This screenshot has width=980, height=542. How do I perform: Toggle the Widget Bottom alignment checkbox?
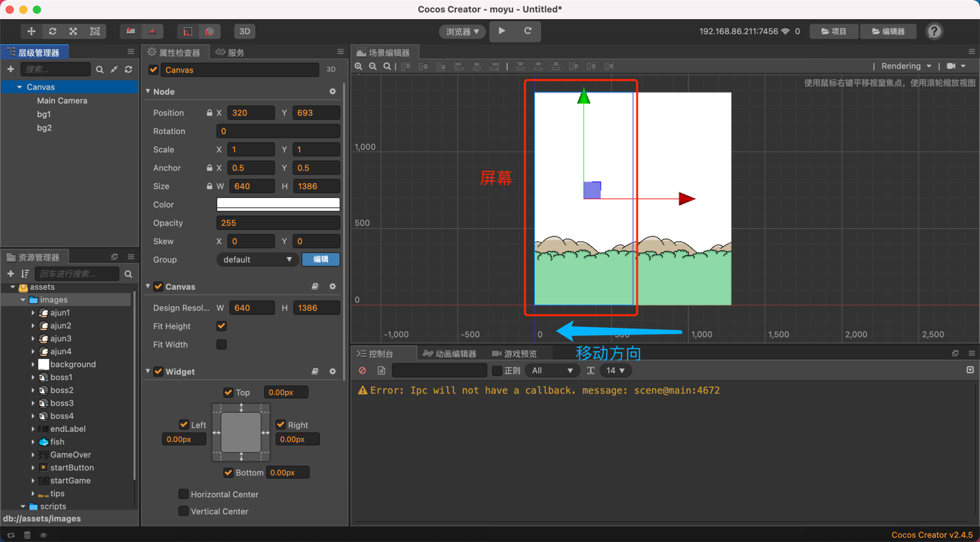pyautogui.click(x=228, y=473)
